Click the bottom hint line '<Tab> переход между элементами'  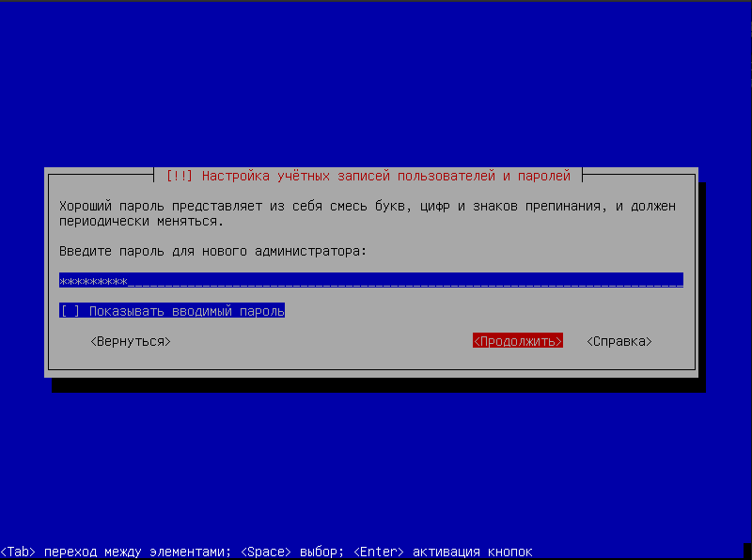[266, 552]
